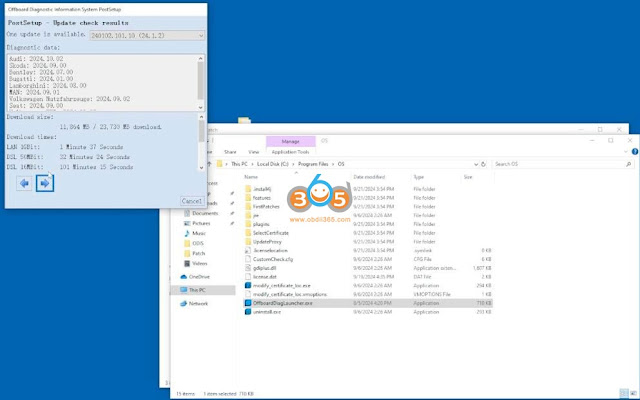Select modify_certificate_loc.vmoptions file icon
This screenshot has width=640, height=400.
tap(248, 294)
